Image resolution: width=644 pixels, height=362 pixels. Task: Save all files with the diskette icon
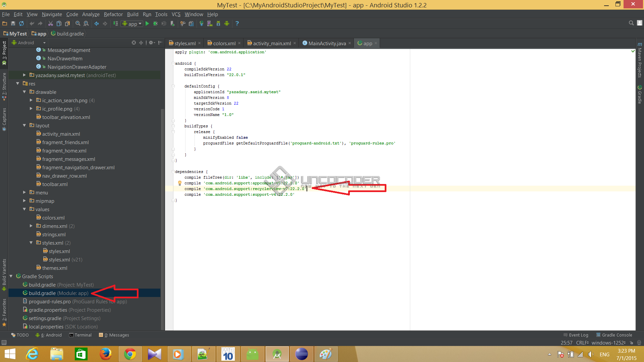[13, 23]
